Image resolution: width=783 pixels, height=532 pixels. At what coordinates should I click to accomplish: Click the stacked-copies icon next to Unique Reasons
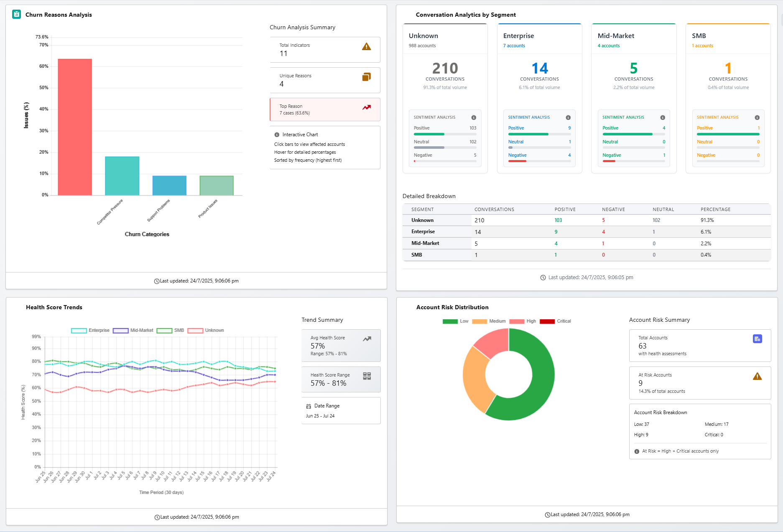(x=367, y=77)
